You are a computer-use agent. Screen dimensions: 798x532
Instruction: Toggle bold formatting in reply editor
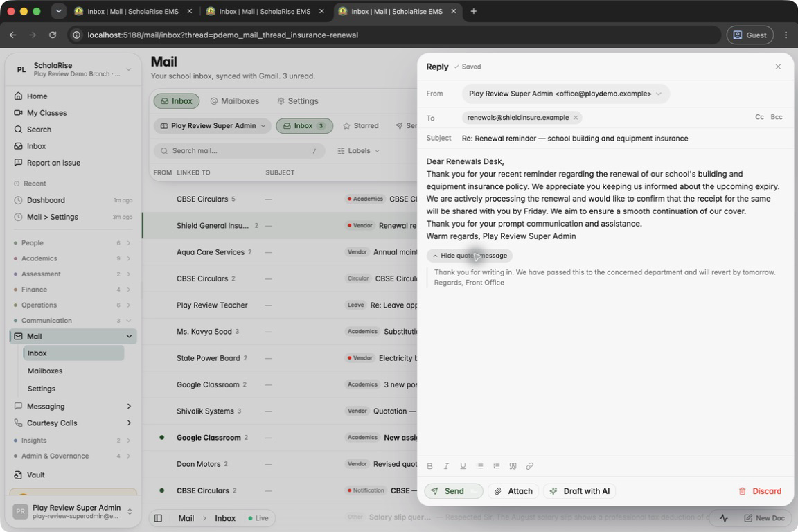coord(430,465)
